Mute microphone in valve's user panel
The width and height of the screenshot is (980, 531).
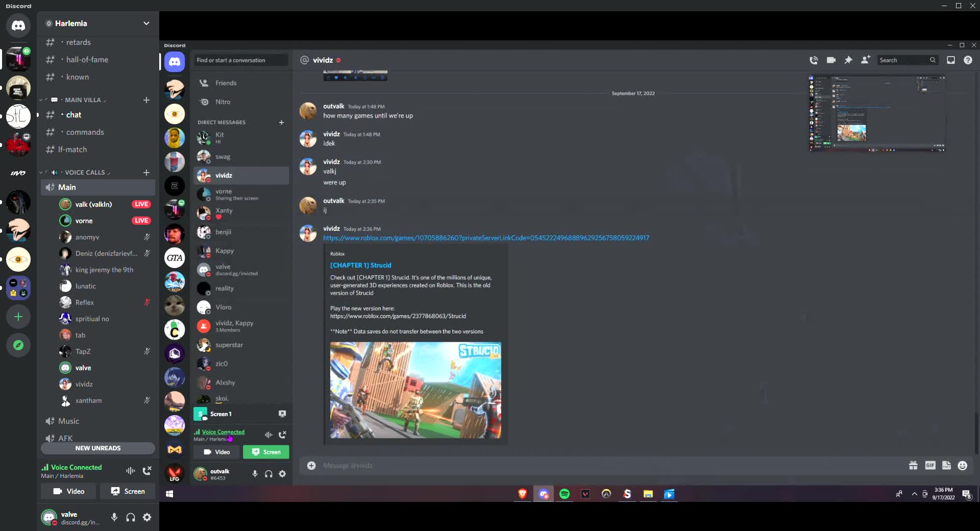[114, 517]
